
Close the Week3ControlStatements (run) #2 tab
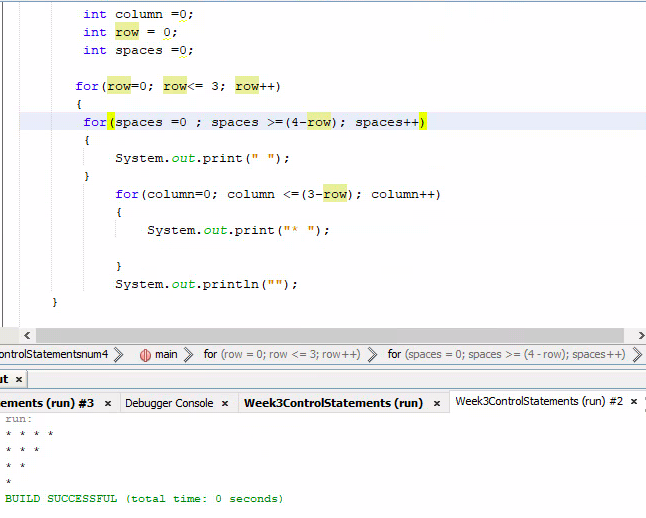point(634,402)
